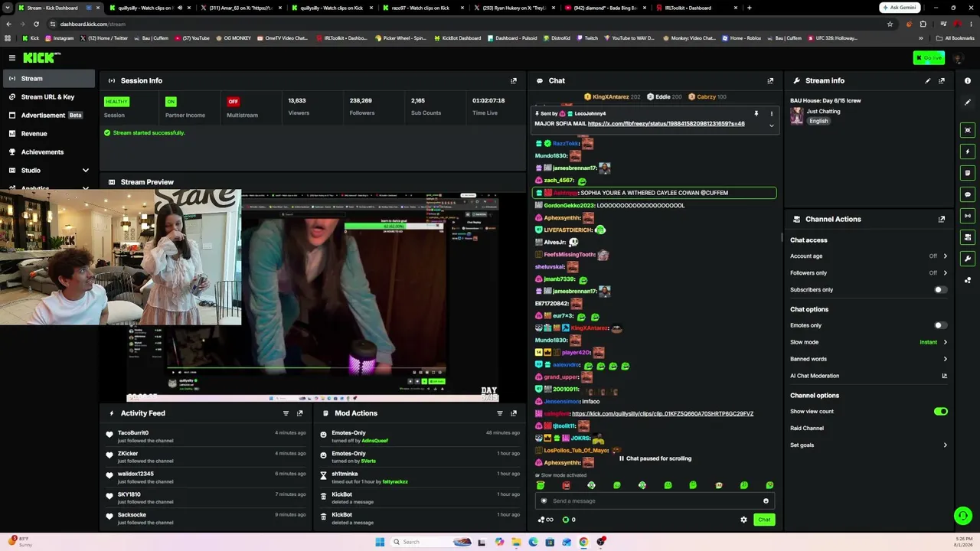Go to Advertisement Beta page
Screen dimensions: 980x551
point(47,116)
